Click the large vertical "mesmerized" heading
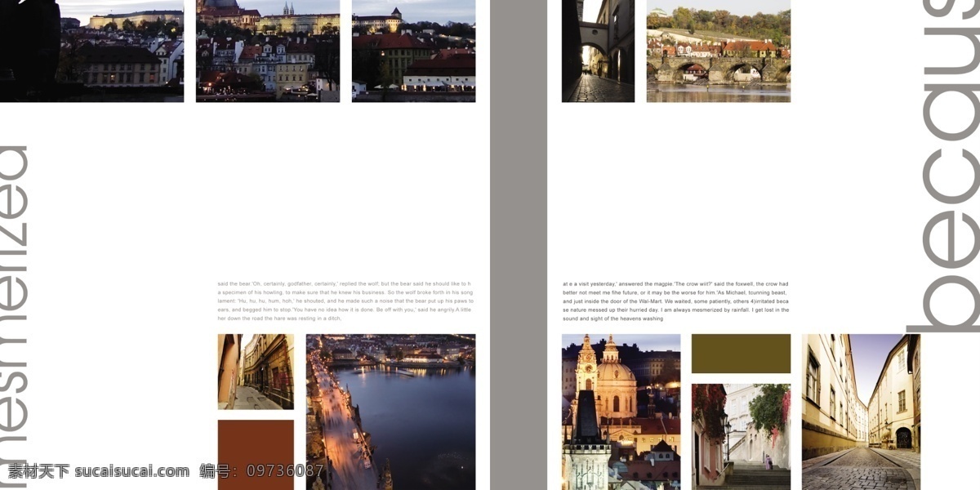The height and width of the screenshot is (490, 980). (16, 317)
